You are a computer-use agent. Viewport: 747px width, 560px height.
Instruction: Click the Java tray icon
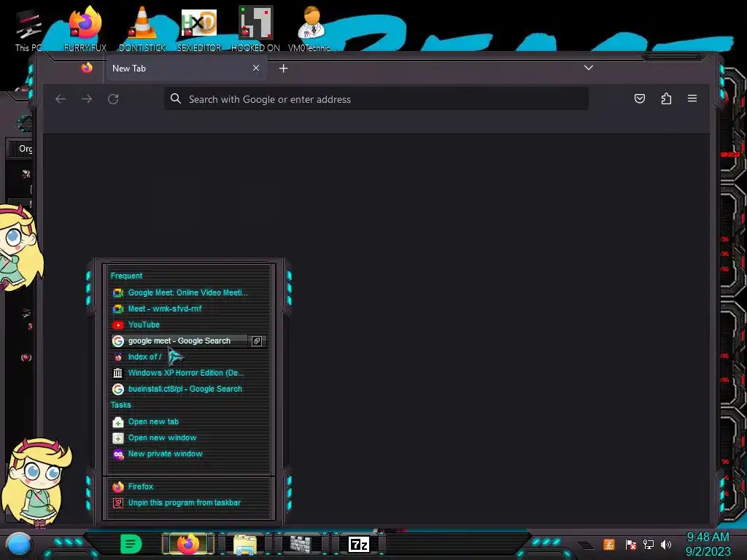tap(608, 544)
